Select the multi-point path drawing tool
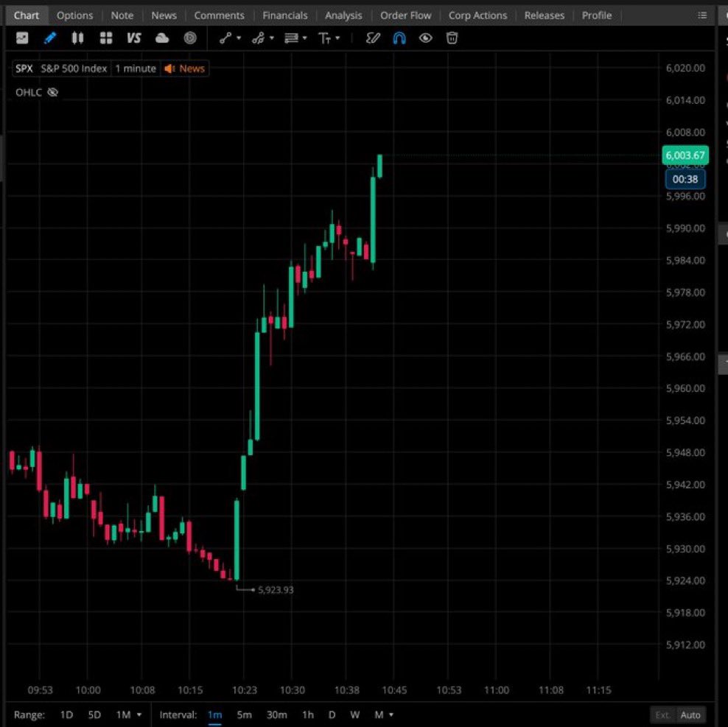728x727 pixels. (258, 38)
